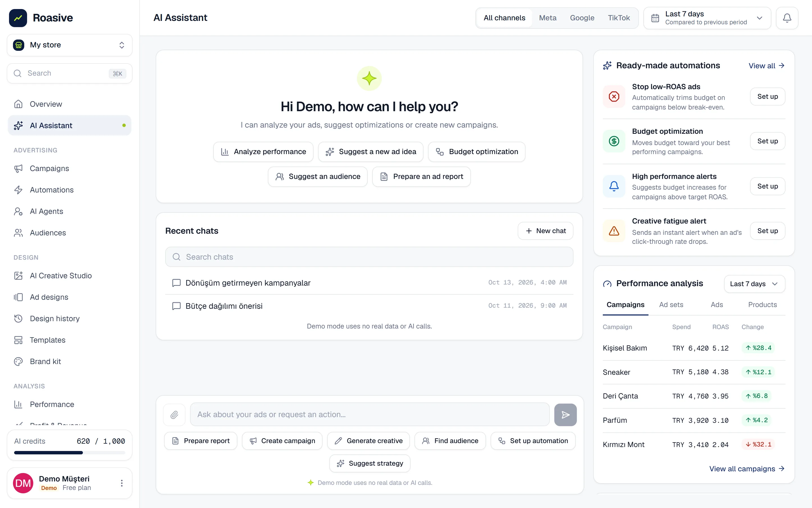Open Performance in the Analysis section

(x=69, y=404)
